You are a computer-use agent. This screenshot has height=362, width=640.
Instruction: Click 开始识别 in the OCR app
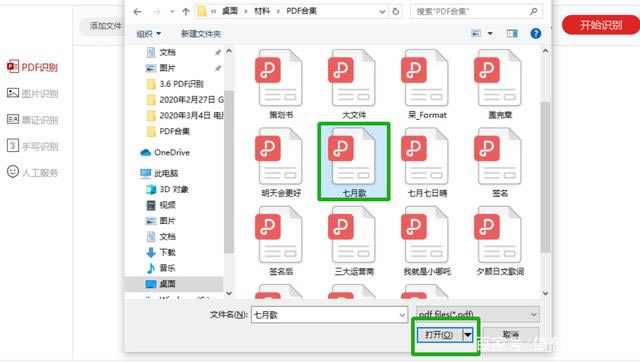pos(600,25)
